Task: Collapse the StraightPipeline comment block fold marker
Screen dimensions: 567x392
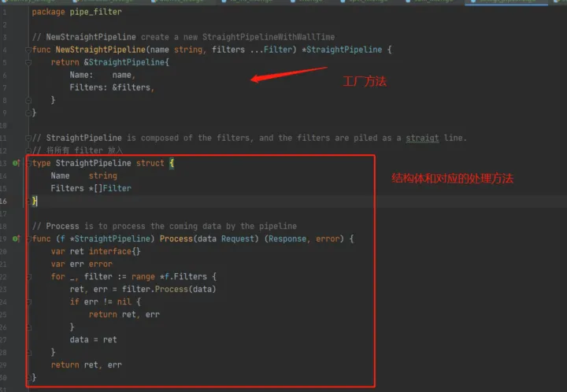Action: coord(28,138)
